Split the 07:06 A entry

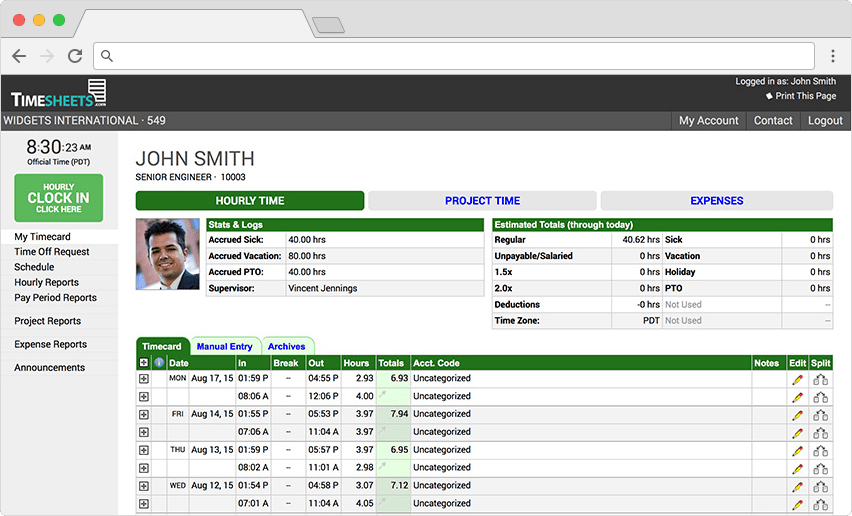click(x=820, y=433)
